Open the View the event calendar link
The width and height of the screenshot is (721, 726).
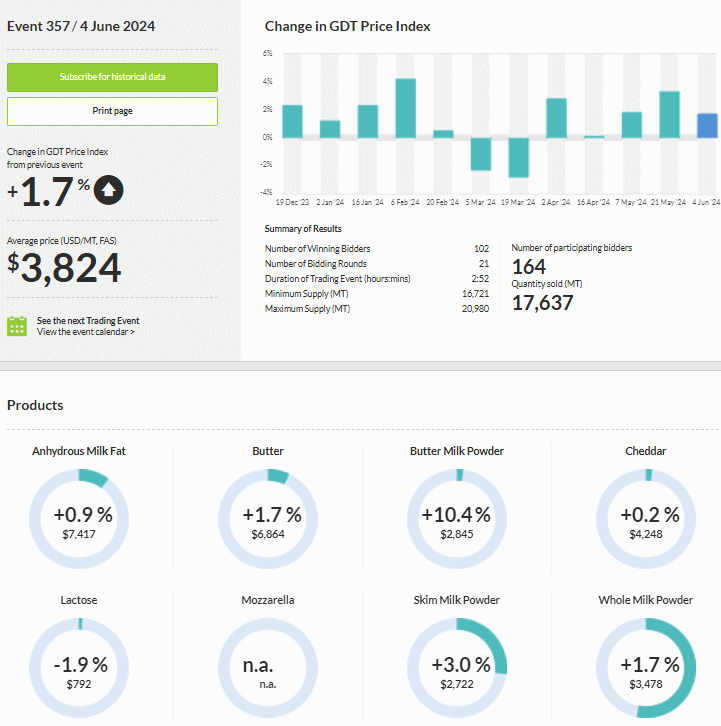coord(86,332)
